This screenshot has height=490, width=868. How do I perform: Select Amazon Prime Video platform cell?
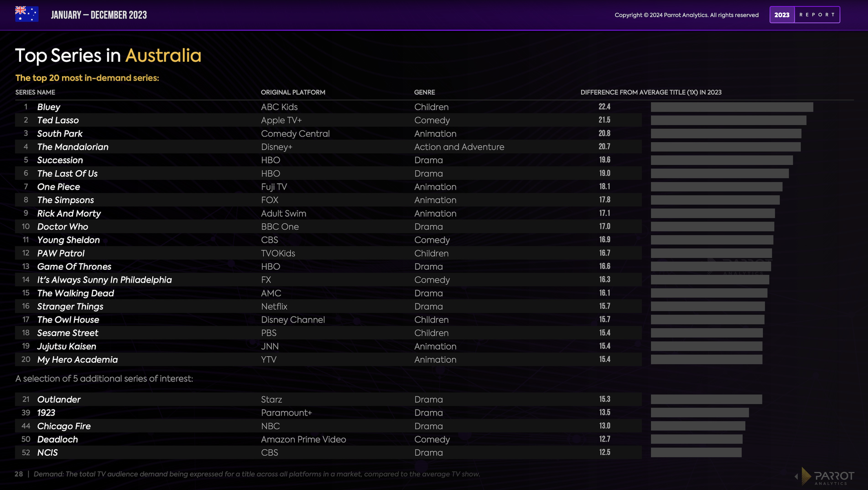[x=304, y=440]
